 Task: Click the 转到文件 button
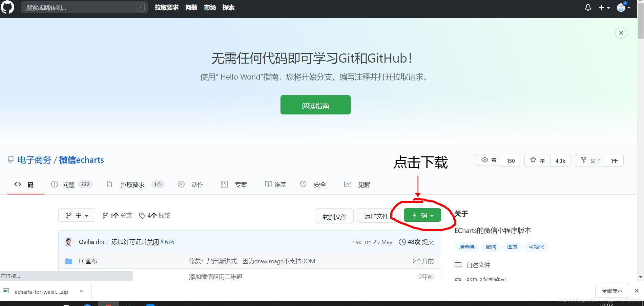[x=335, y=216]
